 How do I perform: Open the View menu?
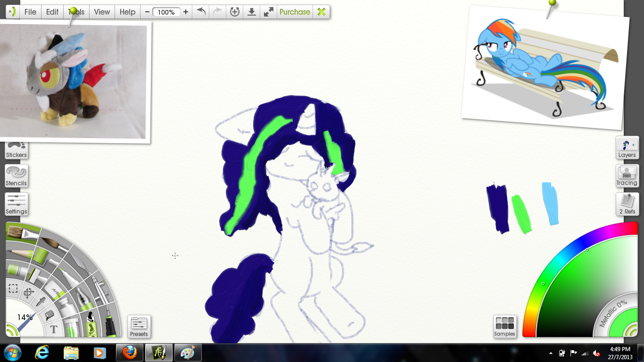tap(102, 12)
